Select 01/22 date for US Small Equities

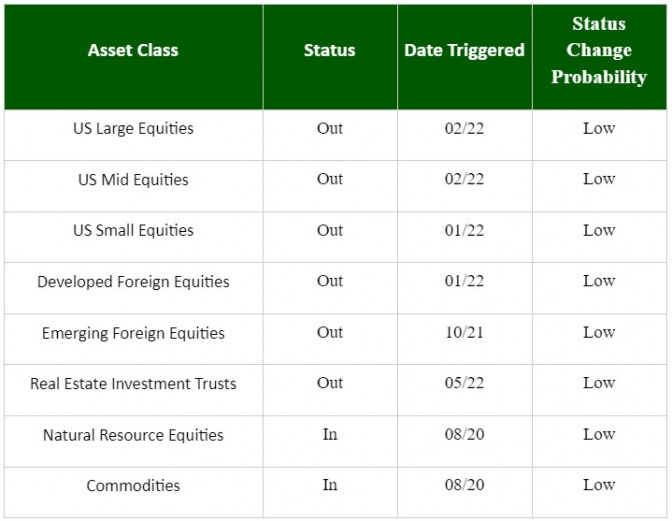coord(464,231)
